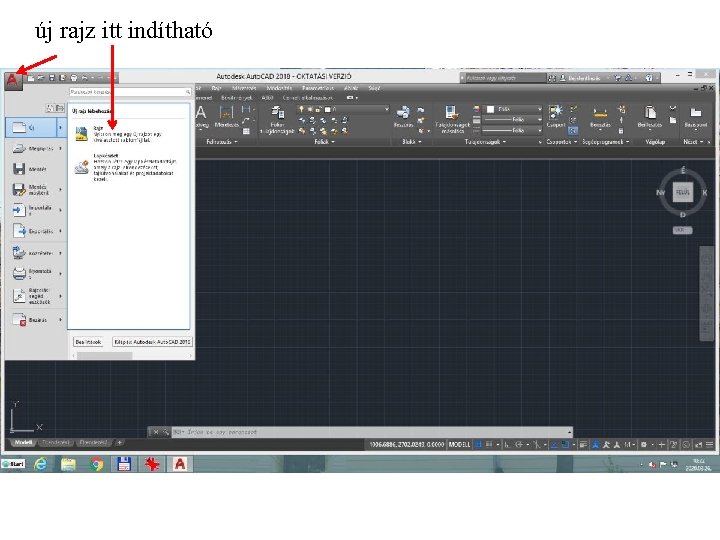The height and width of the screenshot is (540, 720).
Task: Click the Save floppy icon in Quick Access toolbar
Action: (52, 78)
